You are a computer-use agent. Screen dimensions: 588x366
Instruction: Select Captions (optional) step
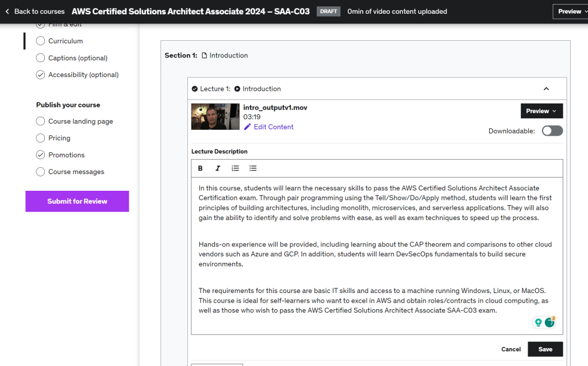pos(72,58)
